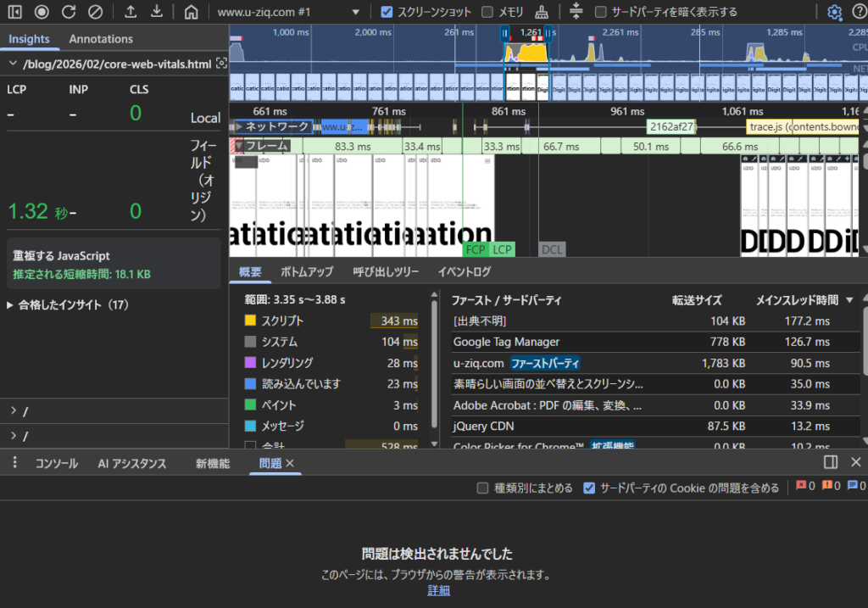
Task: Enable the メモリ checkbox
Action: (487, 12)
